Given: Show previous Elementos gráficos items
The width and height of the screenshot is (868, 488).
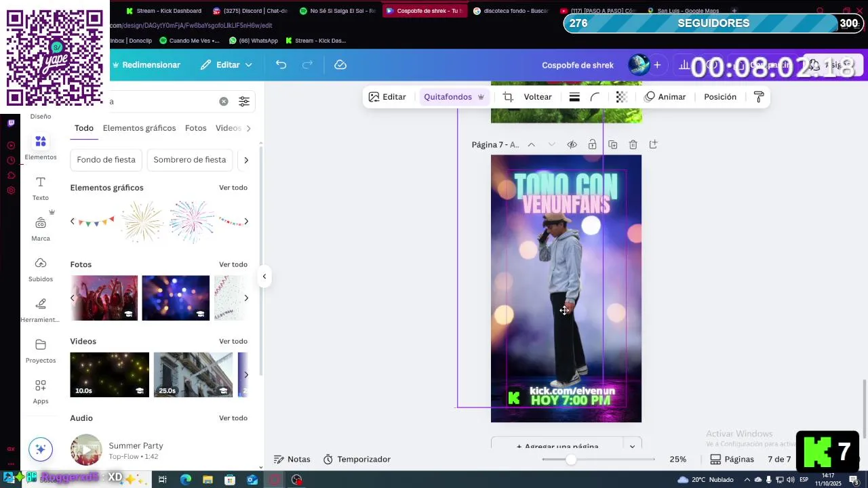Looking at the screenshot, I should tap(73, 222).
